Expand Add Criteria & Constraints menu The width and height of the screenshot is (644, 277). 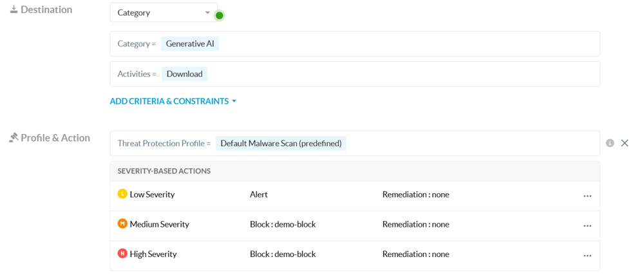[x=173, y=101]
